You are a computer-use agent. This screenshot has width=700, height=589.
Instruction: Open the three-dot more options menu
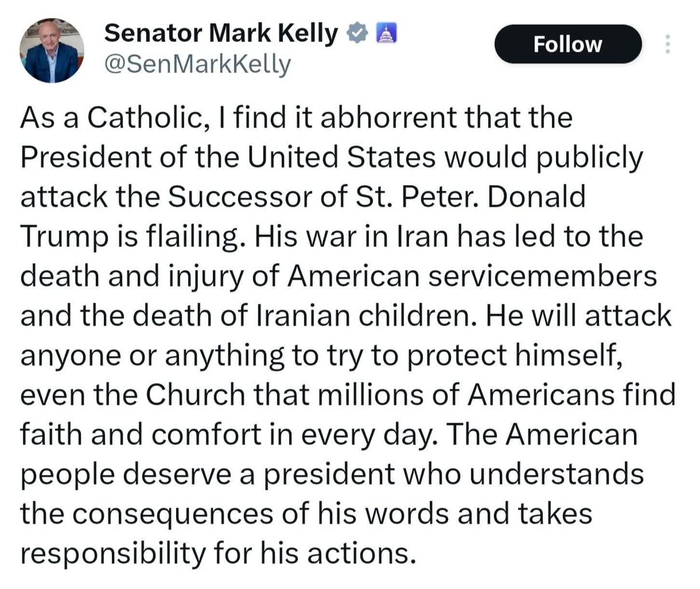coord(667,44)
